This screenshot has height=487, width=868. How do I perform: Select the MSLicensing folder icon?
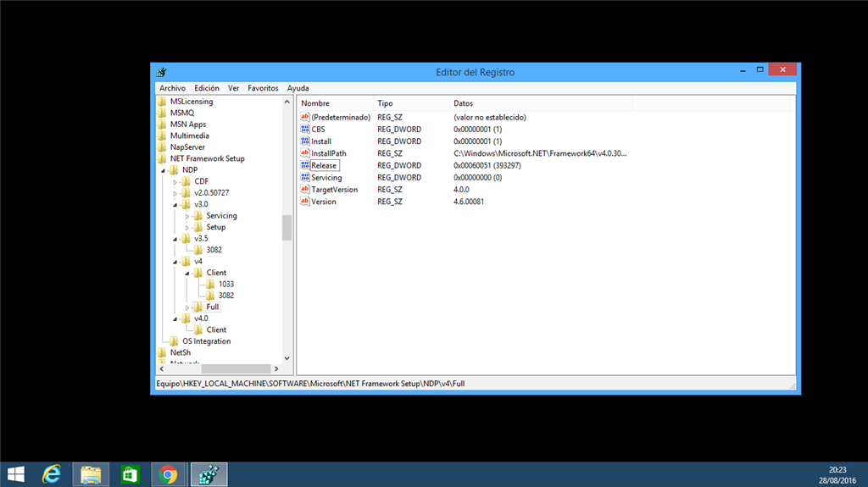pos(162,102)
